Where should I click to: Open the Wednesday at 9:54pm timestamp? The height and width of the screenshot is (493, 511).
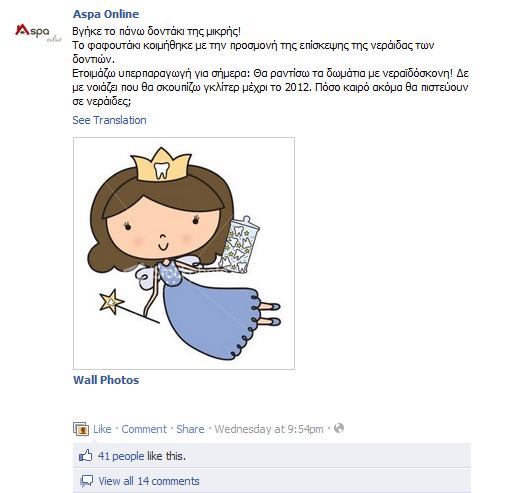(x=269, y=429)
